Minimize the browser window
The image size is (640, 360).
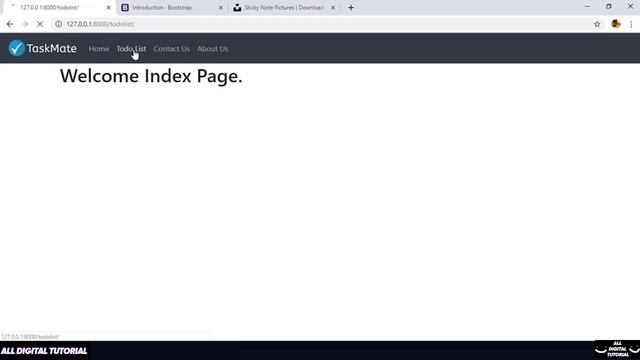click(x=587, y=7)
